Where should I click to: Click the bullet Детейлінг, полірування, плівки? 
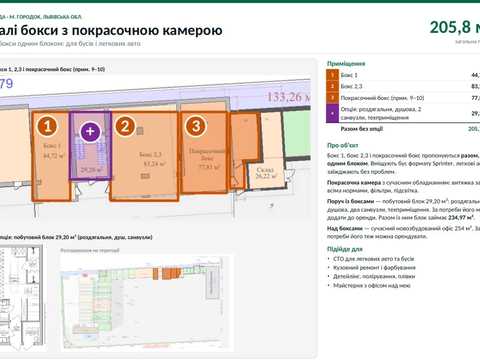tap(374, 276)
